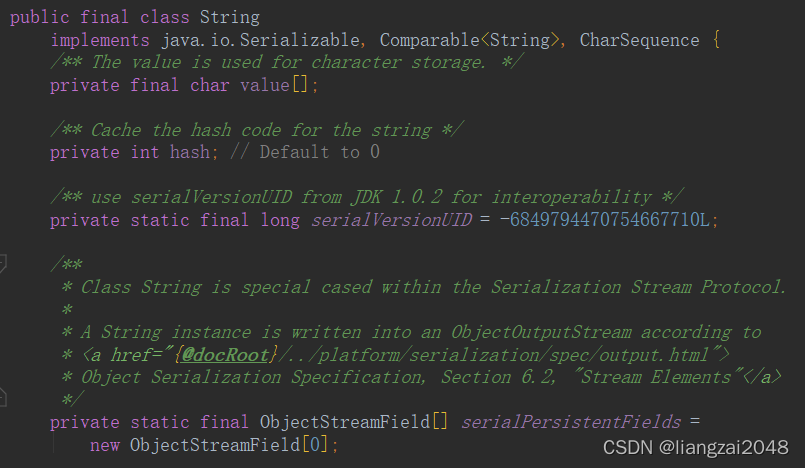805x468 pixels.
Task: Select the String class name
Action: tap(229, 17)
